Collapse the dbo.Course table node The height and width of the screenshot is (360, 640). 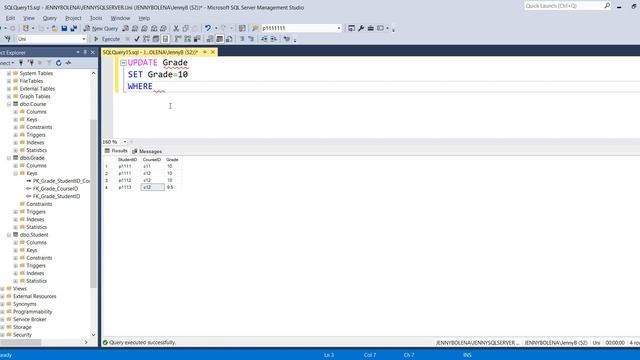pyautogui.click(x=9, y=104)
